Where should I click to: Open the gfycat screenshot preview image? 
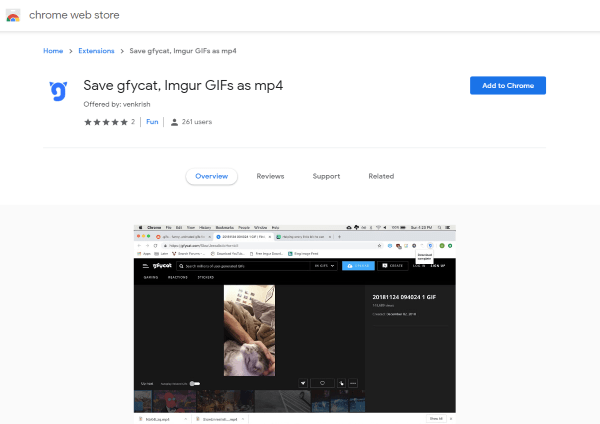295,324
